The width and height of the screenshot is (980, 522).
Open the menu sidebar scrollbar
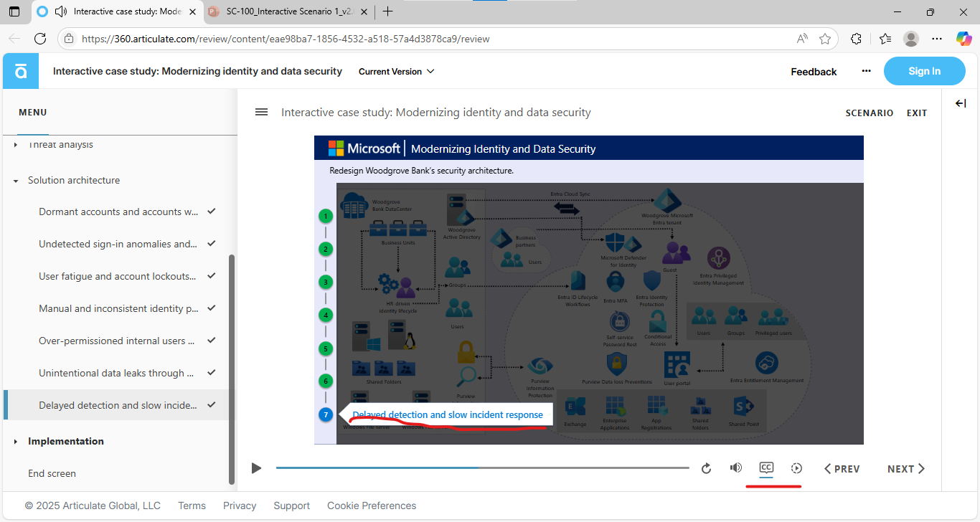(x=231, y=369)
